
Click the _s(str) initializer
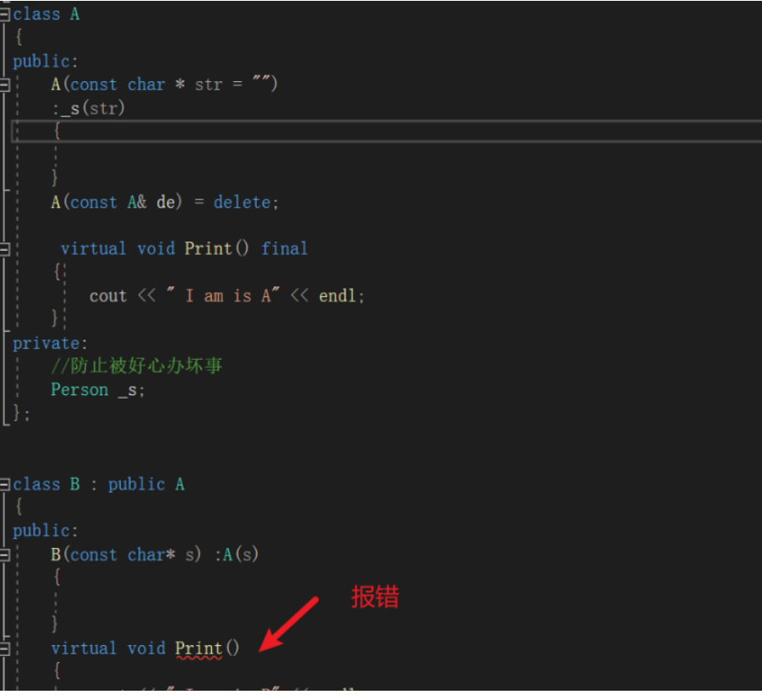tap(88, 108)
